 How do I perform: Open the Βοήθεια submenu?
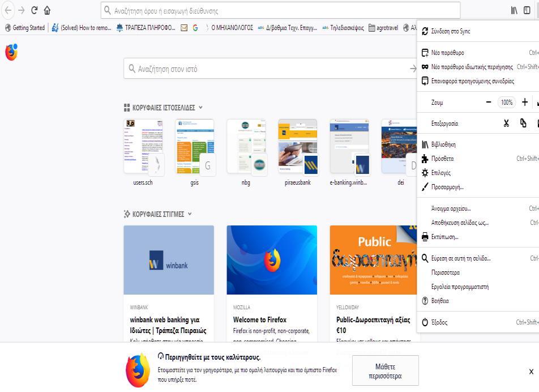pyautogui.click(x=478, y=301)
